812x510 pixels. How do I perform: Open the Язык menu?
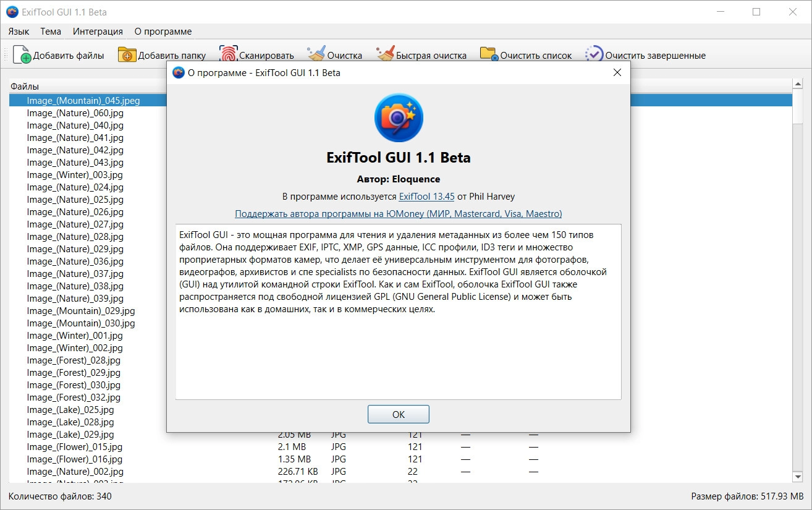click(19, 32)
